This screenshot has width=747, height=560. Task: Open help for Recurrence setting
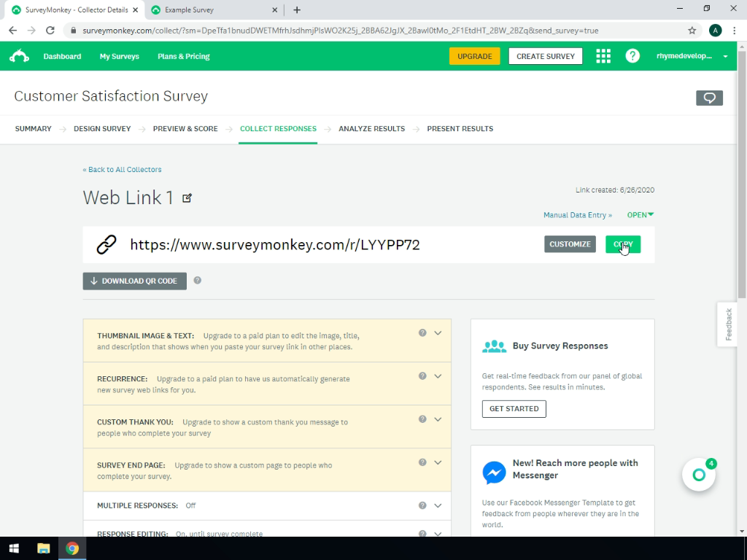click(422, 376)
